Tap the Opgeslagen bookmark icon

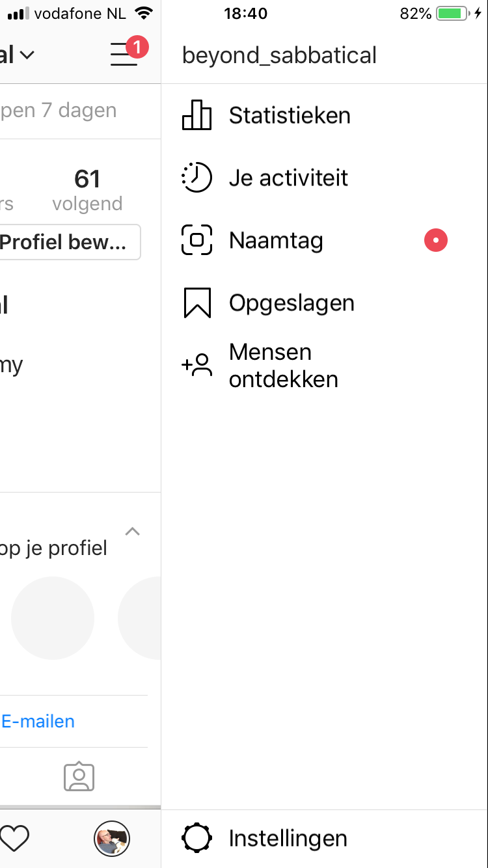click(197, 303)
